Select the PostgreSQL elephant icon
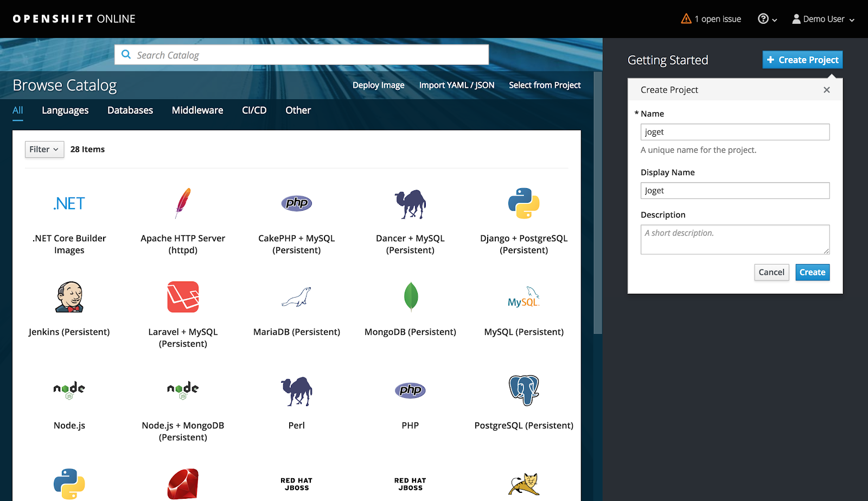Screen dimensions: 868x501 pos(524,390)
